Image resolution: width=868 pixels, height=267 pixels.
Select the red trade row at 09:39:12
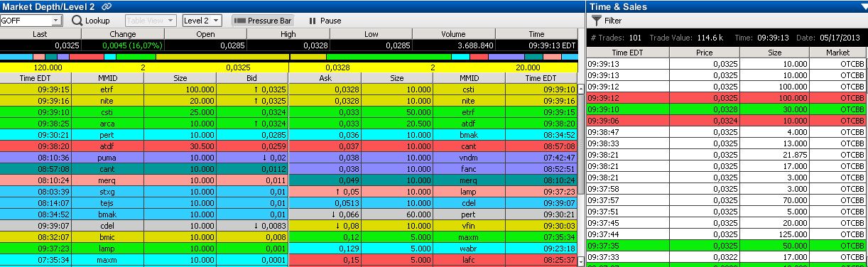(727, 98)
